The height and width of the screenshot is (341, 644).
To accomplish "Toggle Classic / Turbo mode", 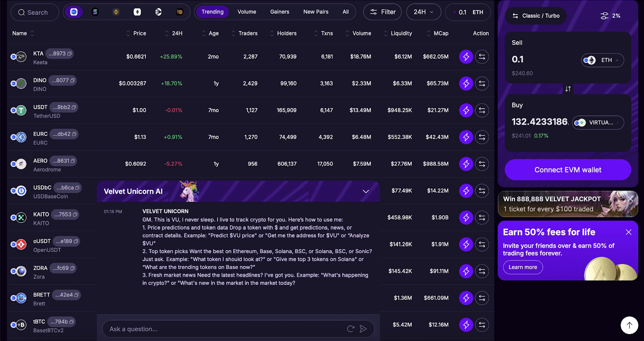I will [x=536, y=16].
